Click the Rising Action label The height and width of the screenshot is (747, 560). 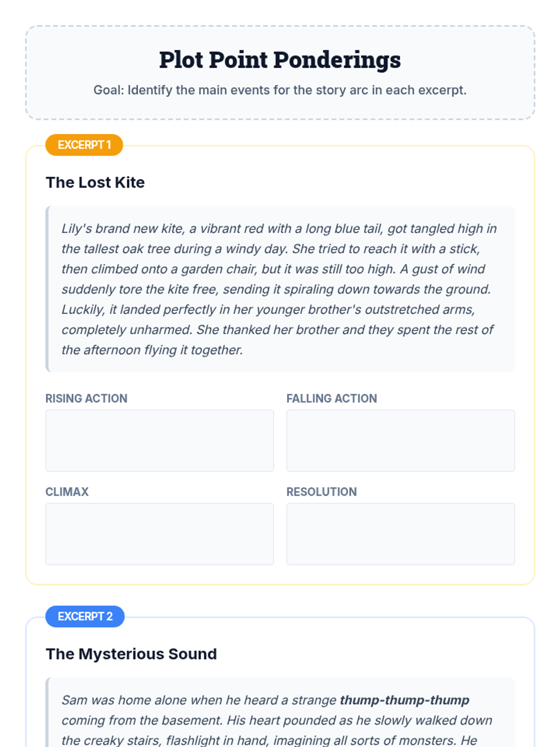pyautogui.click(x=86, y=398)
